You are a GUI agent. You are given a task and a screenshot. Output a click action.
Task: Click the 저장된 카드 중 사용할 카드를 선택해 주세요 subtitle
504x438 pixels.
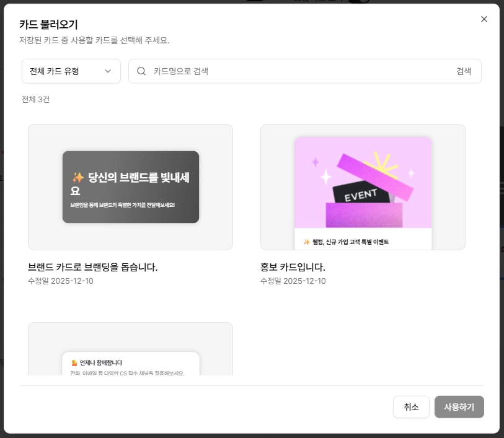[x=94, y=40]
